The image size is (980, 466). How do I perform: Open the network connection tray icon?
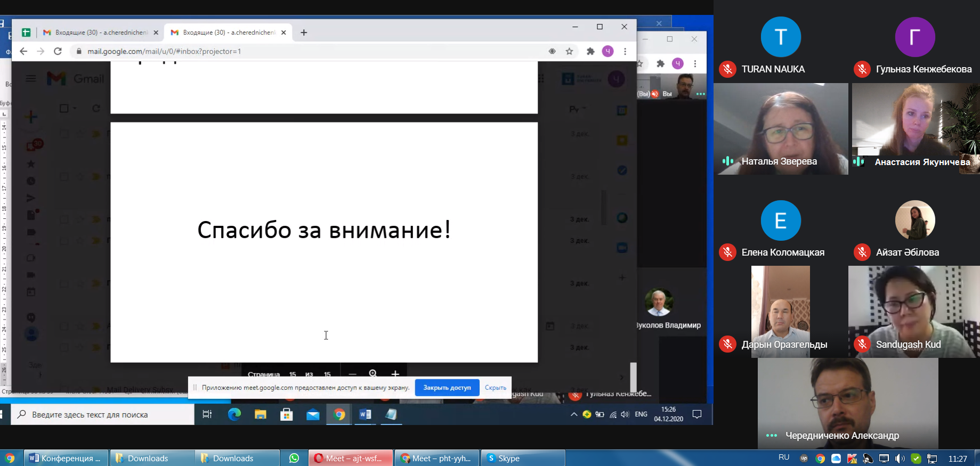(932, 459)
